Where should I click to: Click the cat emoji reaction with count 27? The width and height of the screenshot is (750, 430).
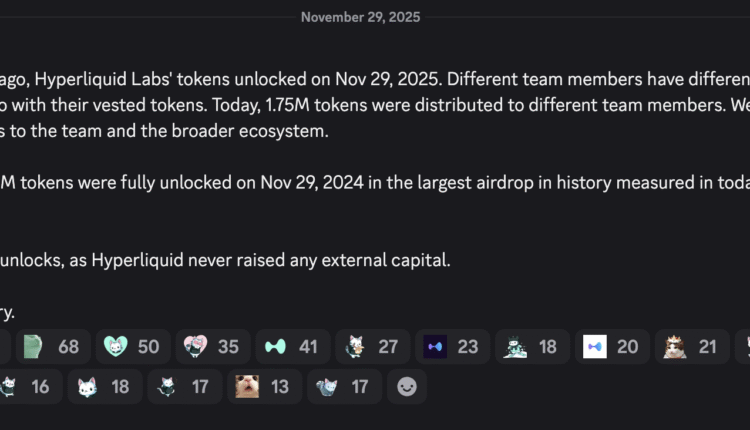(372, 347)
